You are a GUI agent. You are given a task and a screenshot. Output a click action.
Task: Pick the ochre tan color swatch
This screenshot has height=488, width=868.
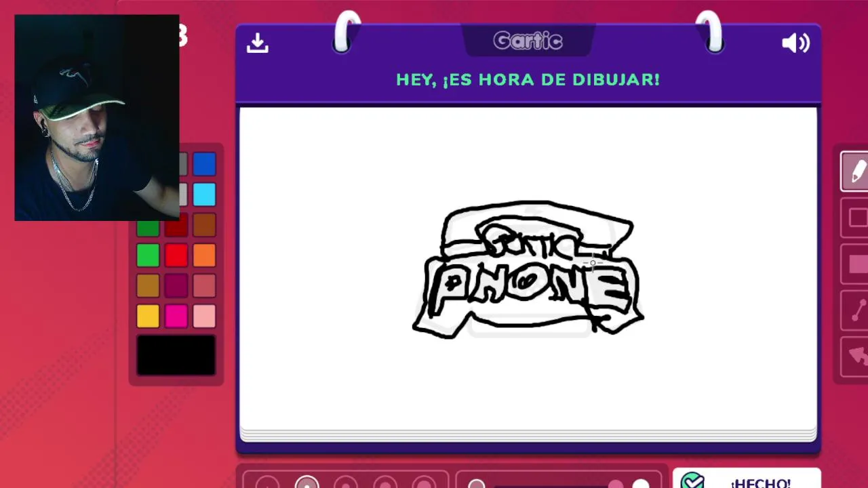(x=148, y=286)
